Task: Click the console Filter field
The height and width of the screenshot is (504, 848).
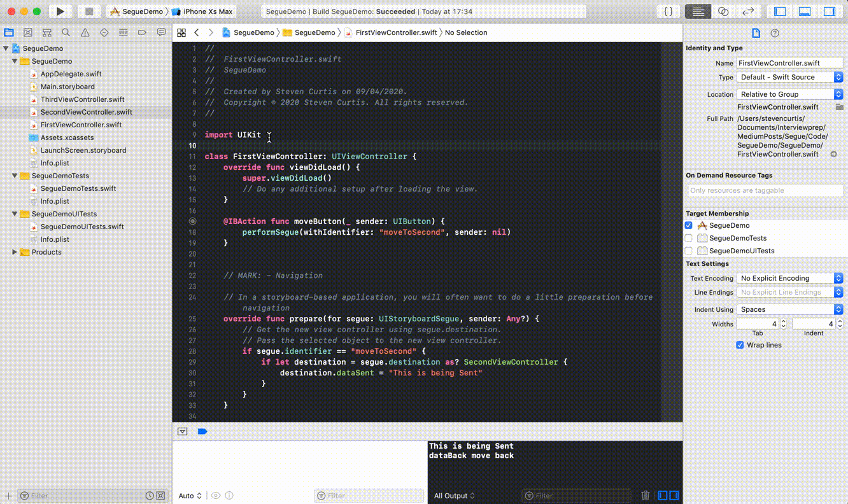Action: pyautogui.click(x=576, y=496)
